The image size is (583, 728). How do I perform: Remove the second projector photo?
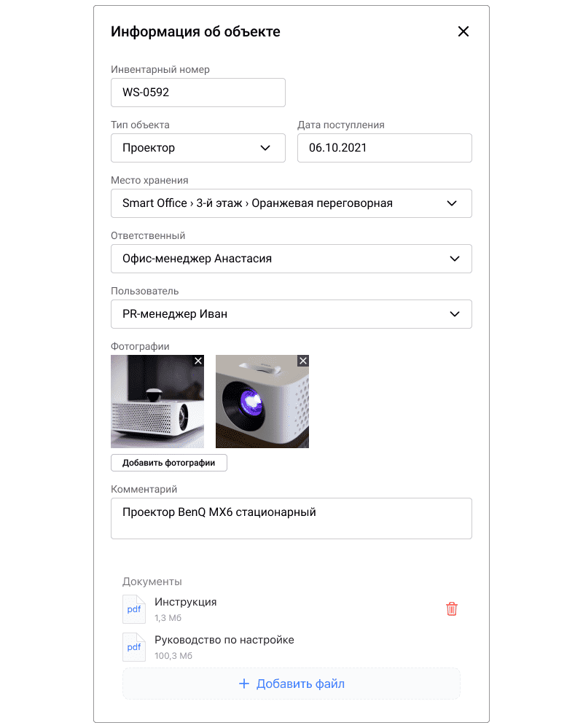[x=303, y=361]
